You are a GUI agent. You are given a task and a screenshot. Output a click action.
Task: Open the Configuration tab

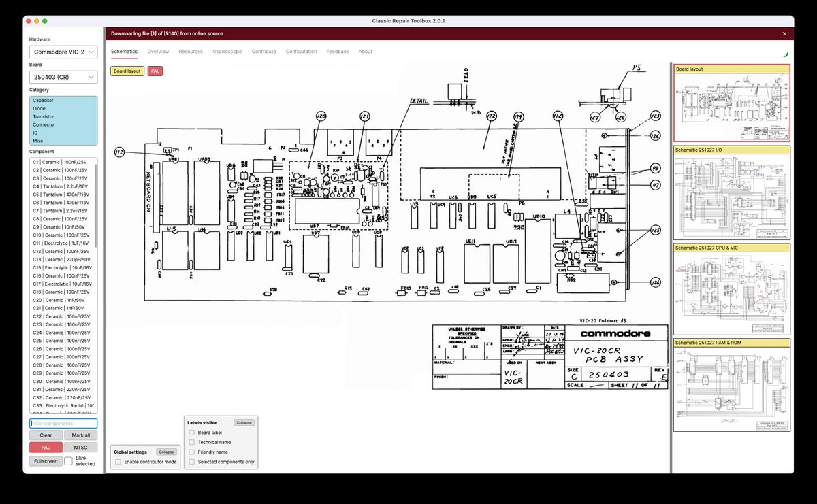[x=301, y=52]
